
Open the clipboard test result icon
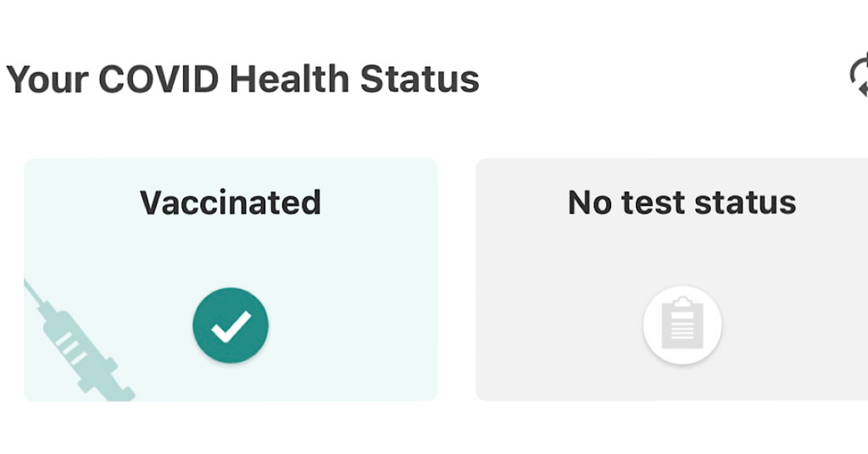coord(682,323)
